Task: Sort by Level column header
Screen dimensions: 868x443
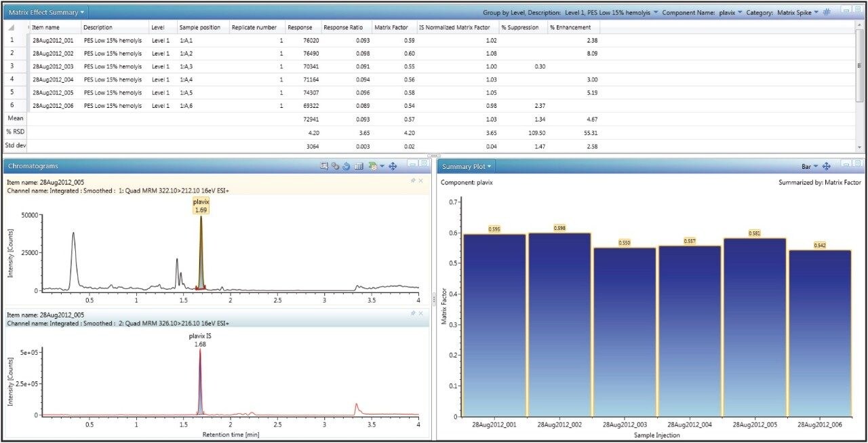Action: pyautogui.click(x=163, y=28)
